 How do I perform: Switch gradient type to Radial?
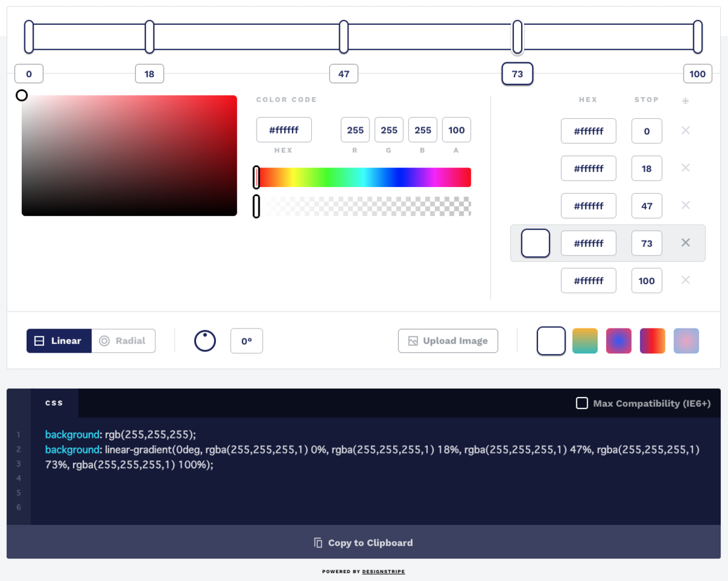[x=123, y=341]
